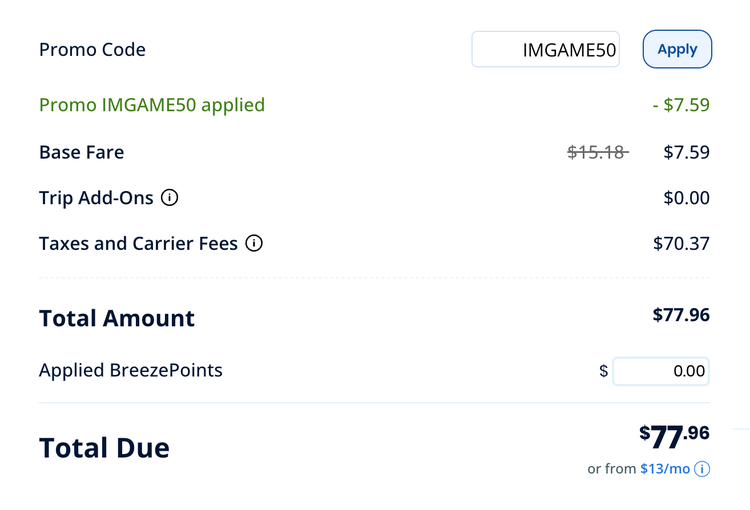Image resolution: width=750 pixels, height=510 pixels.
Task: Click the Trip Add-Ons info icon
Action: (170, 198)
